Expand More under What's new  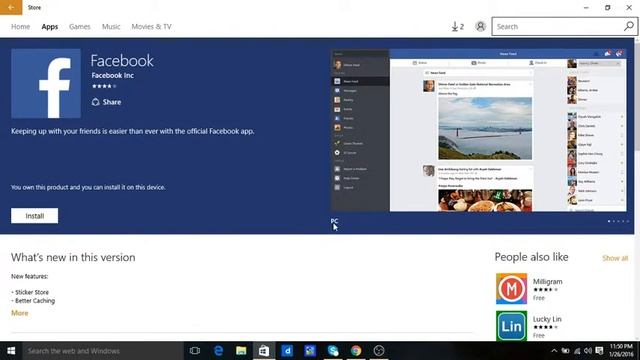(20, 313)
